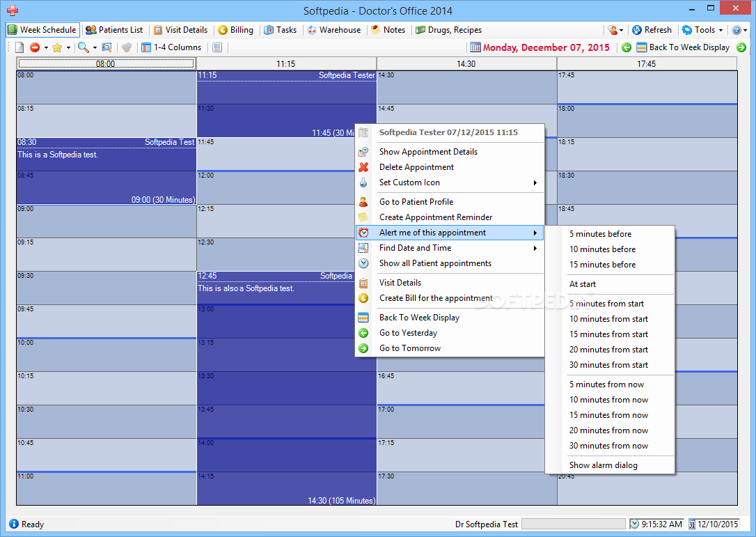Select 10 minutes from start
The width and height of the screenshot is (756, 537).
(x=610, y=319)
